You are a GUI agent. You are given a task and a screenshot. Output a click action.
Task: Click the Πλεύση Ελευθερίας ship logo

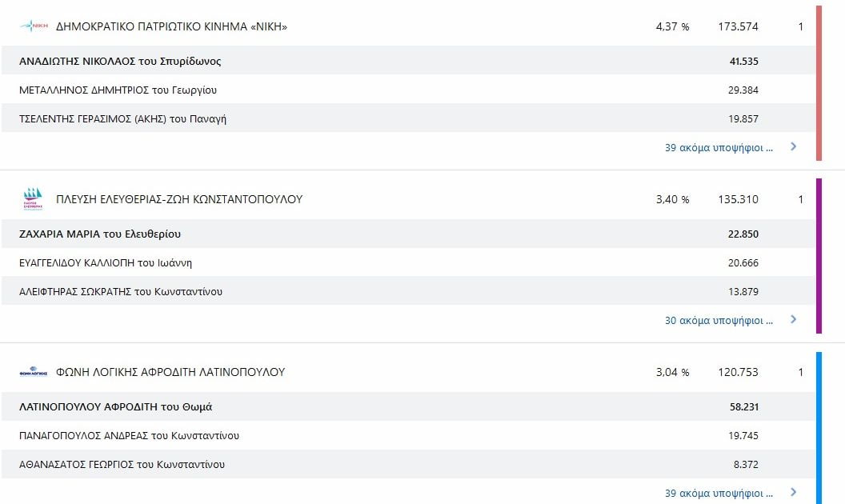(x=33, y=199)
